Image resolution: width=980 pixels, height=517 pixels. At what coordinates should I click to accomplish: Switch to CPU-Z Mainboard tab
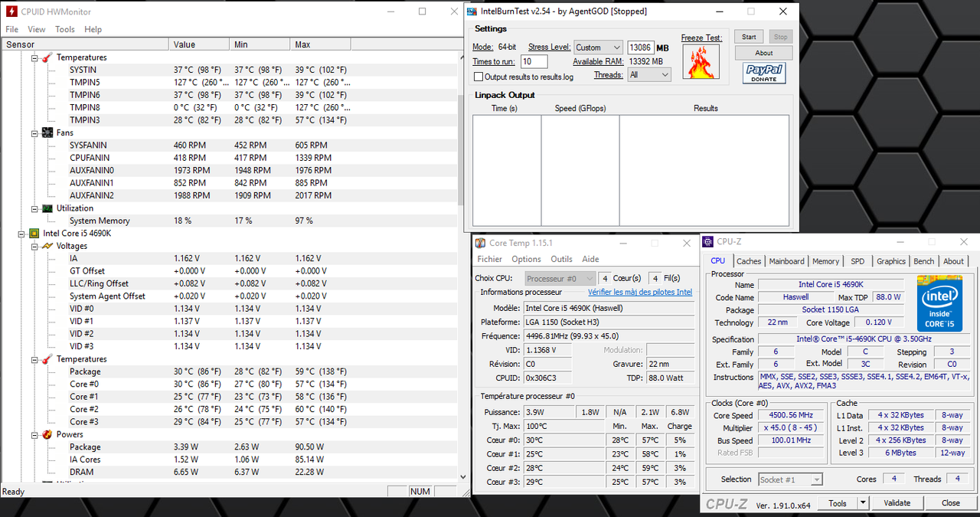click(787, 261)
